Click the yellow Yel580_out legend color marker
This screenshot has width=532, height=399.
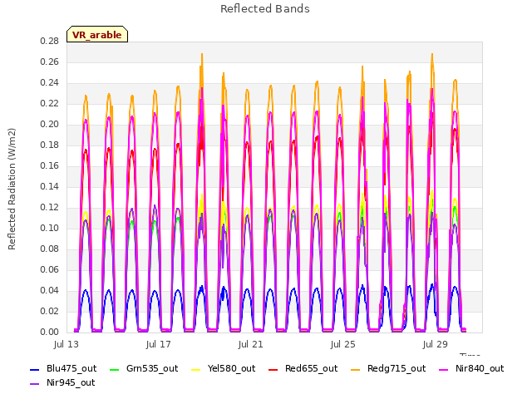point(196,369)
